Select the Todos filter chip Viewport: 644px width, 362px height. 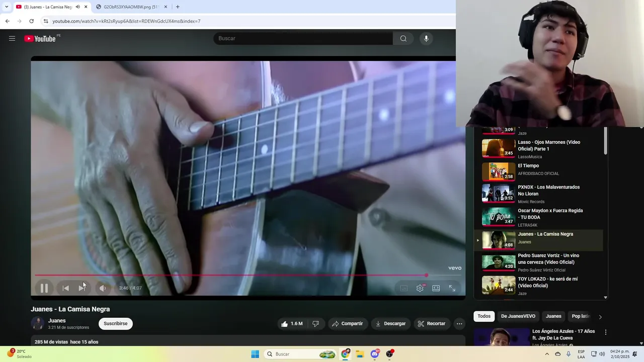click(x=484, y=316)
